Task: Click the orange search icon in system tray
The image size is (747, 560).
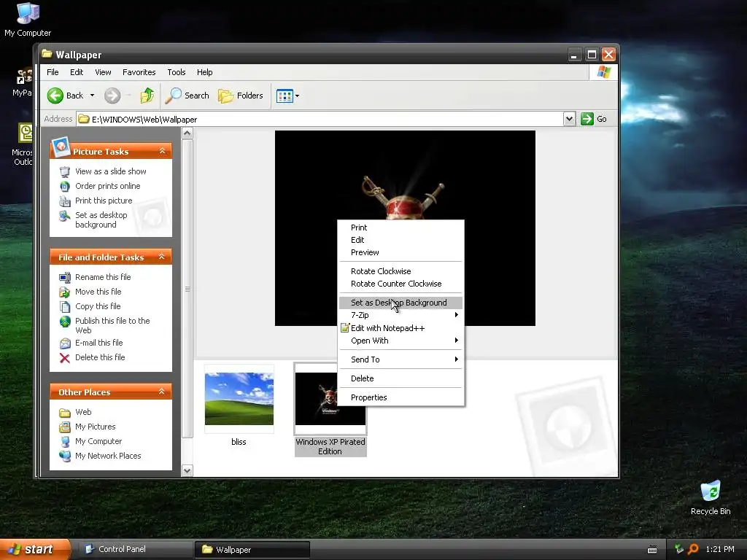Action: pyautogui.click(x=693, y=550)
